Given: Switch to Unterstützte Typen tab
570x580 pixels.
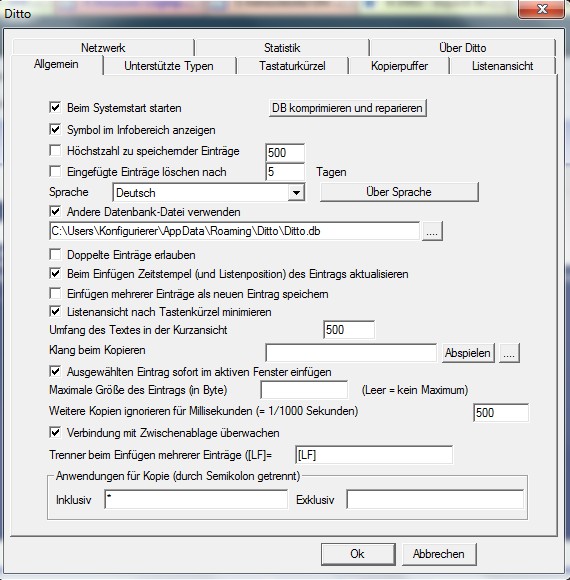Looking at the screenshot, I should coord(169,66).
